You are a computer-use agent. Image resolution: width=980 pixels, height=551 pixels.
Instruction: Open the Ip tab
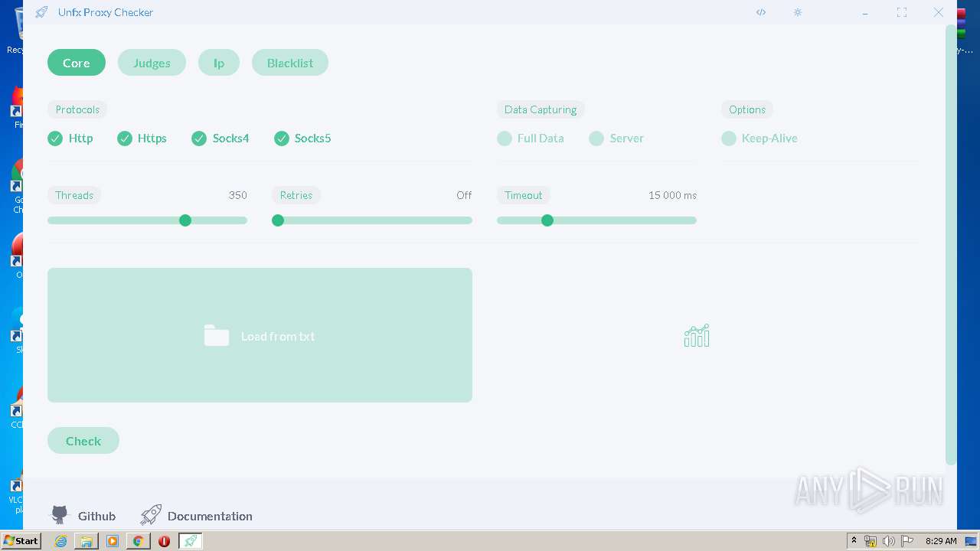[x=219, y=63]
